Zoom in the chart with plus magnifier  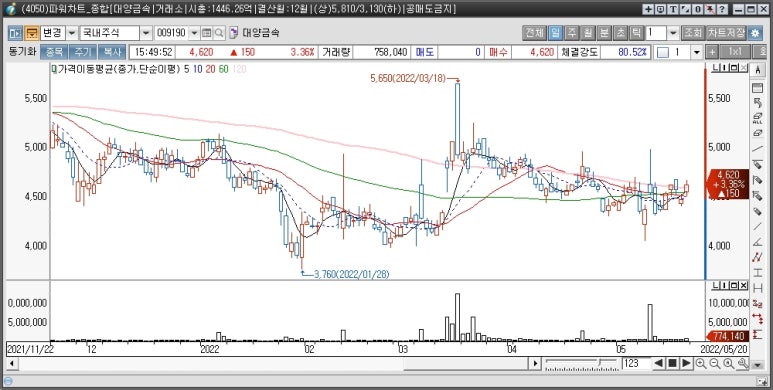[x=701, y=363]
